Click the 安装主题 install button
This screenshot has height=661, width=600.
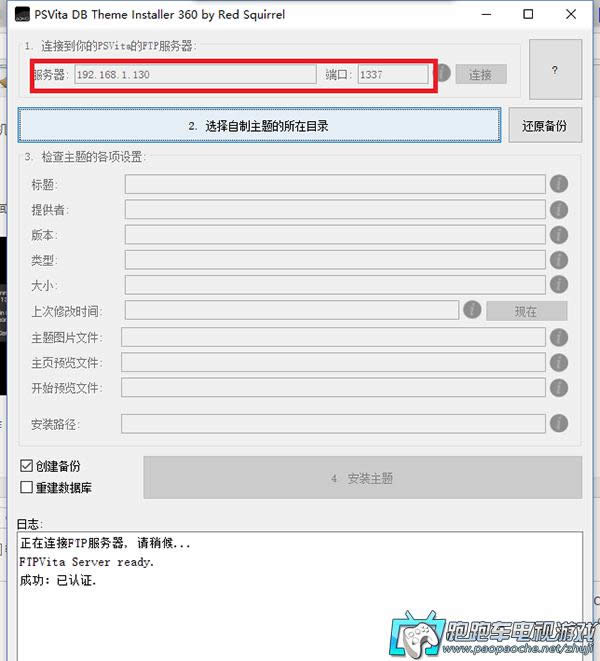click(x=362, y=478)
